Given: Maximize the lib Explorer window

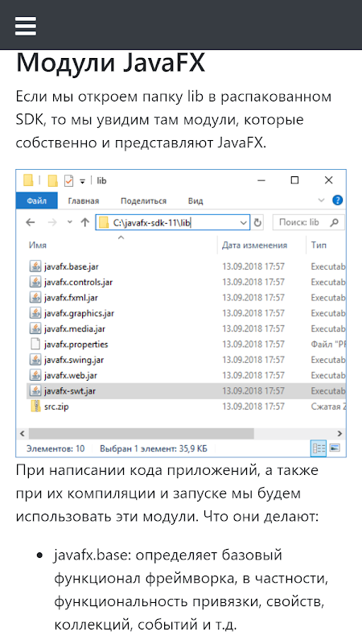Looking at the screenshot, I should [294, 180].
